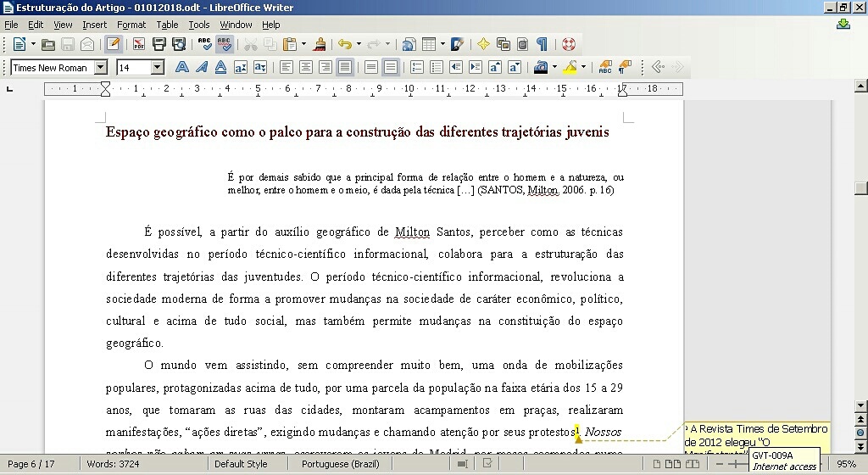Screen dimensions: 868x475
Task: Click the Clone Formatting paintbrush icon
Action: [320, 44]
